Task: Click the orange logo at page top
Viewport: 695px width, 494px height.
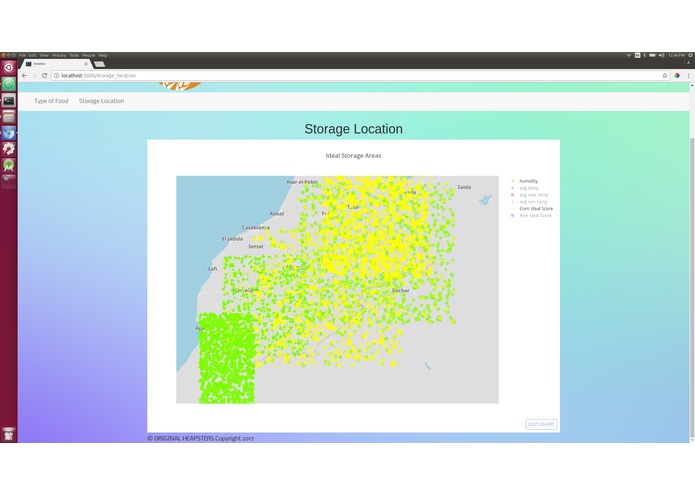Action: pos(180,86)
